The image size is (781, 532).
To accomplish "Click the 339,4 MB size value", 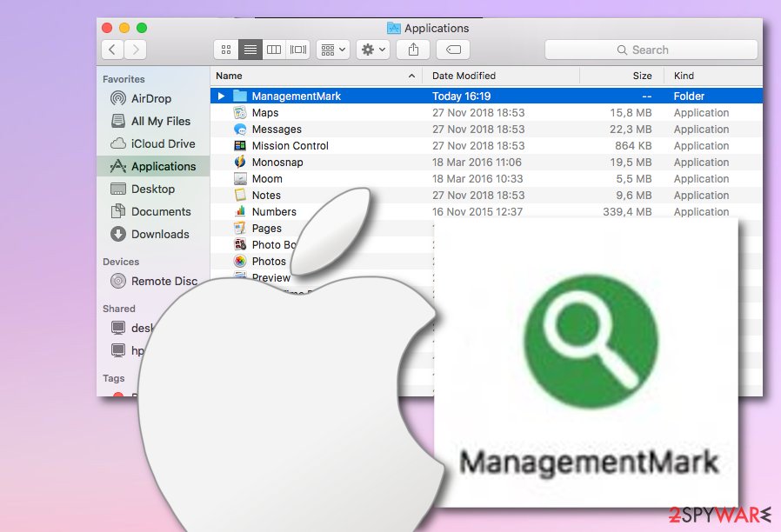I will click(x=627, y=211).
